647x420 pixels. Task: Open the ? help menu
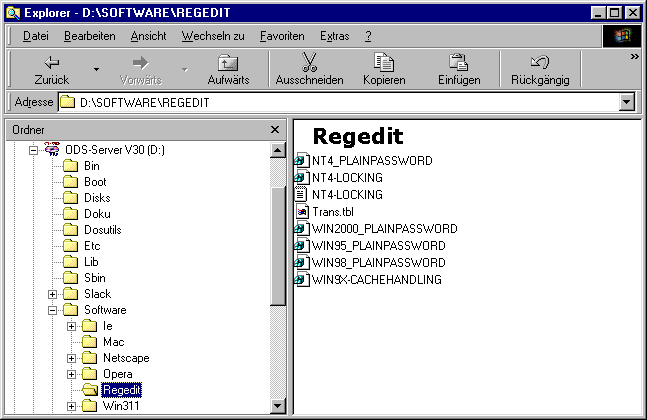point(368,36)
